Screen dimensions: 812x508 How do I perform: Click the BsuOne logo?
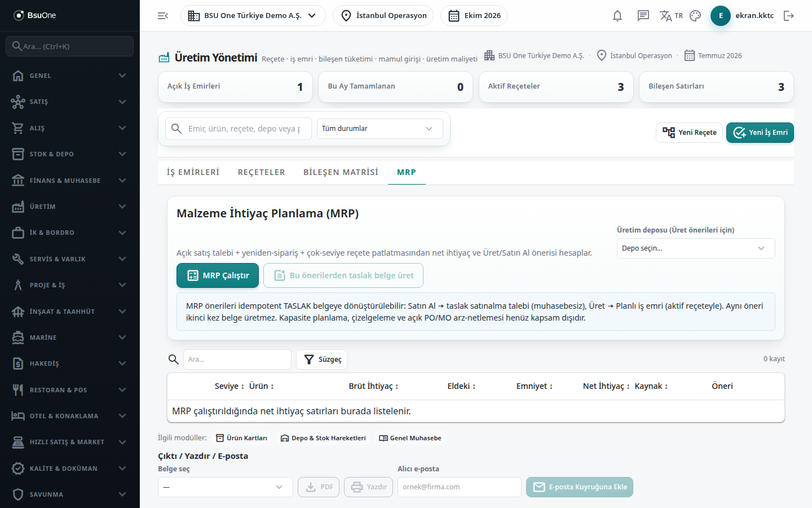coord(35,15)
